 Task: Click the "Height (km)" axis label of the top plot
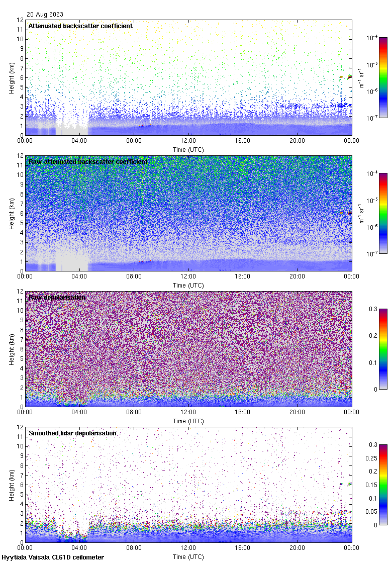pos(12,77)
